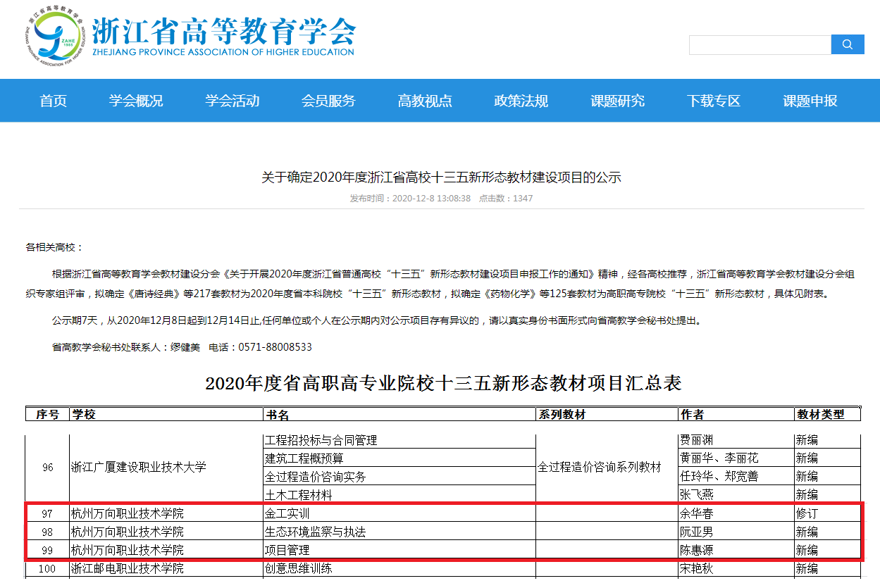Go to 学会活动 in navigation bar
Image resolution: width=880 pixels, height=588 pixels.
[x=233, y=101]
